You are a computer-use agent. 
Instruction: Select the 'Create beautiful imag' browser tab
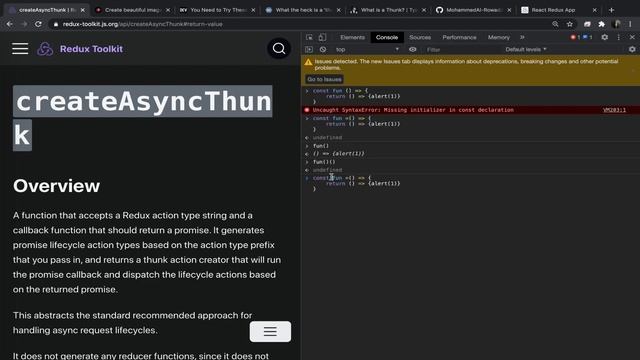coord(132,10)
